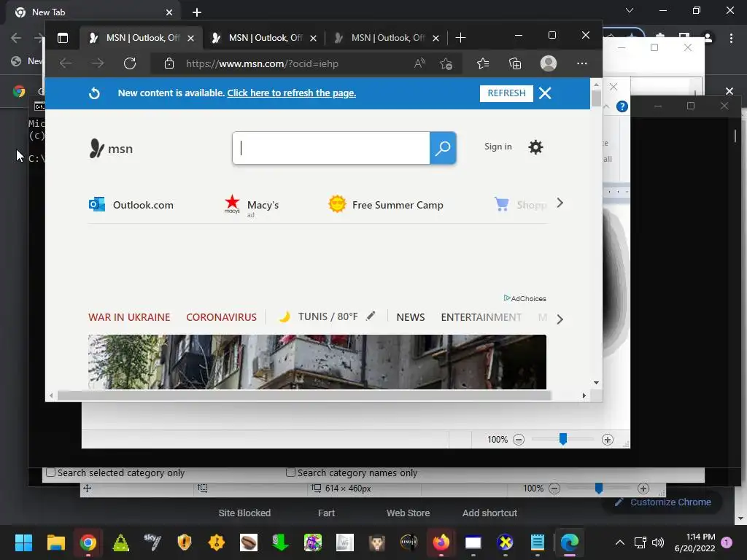747x560 pixels.
Task: Open the damaged building news image
Action: tap(317, 362)
